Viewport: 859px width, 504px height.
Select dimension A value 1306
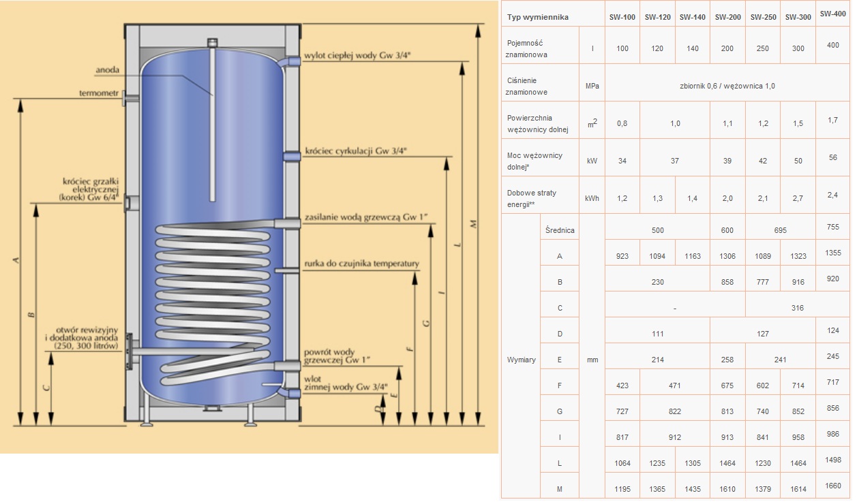tap(728, 256)
